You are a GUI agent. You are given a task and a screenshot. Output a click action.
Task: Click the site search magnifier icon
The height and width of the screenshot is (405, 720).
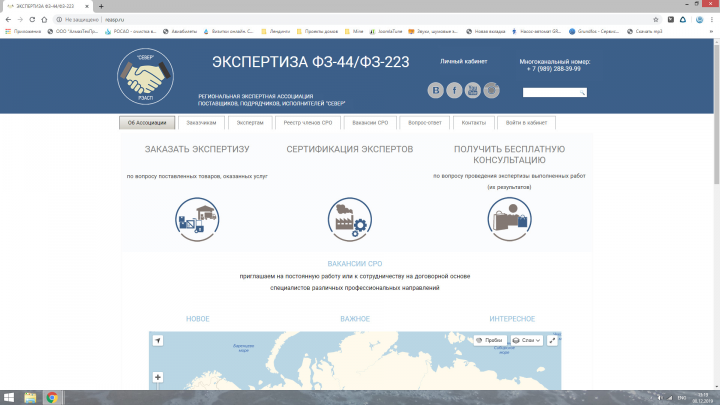point(582,93)
